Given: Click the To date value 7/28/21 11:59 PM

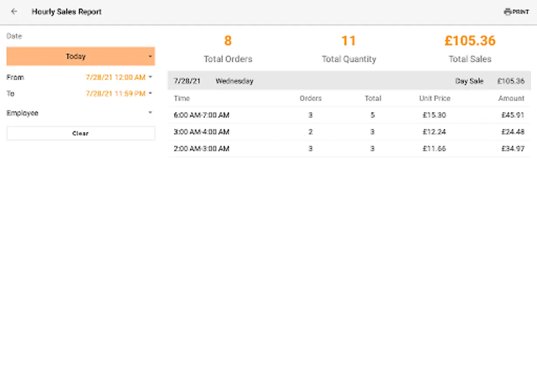Looking at the screenshot, I should (116, 94).
